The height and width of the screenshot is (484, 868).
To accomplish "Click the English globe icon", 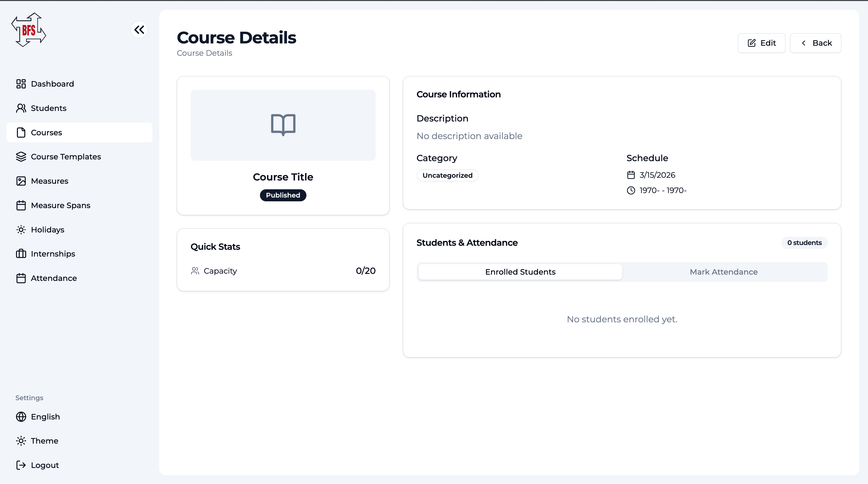I will pos(21,417).
